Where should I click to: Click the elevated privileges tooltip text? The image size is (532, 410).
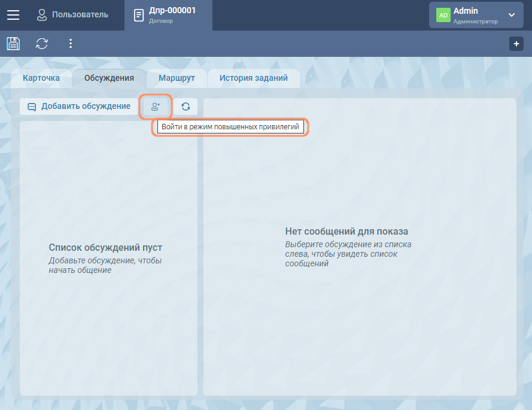(x=230, y=127)
